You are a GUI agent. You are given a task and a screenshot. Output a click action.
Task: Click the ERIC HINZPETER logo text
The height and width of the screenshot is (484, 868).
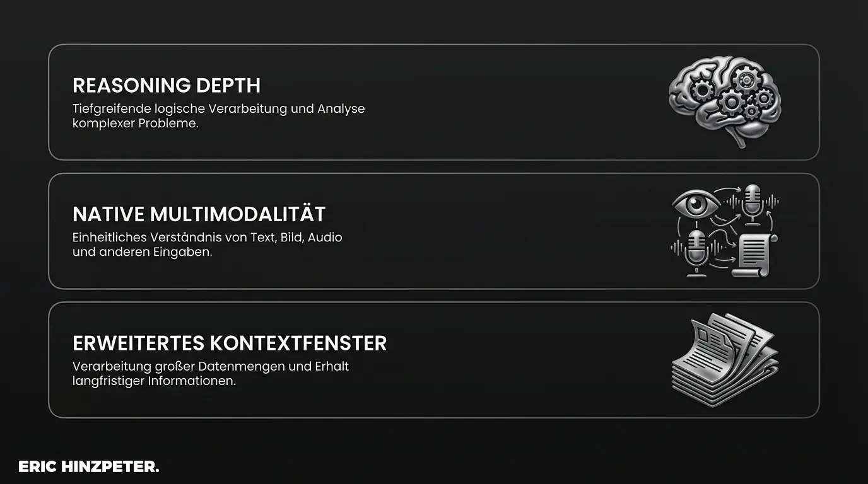[89, 467]
